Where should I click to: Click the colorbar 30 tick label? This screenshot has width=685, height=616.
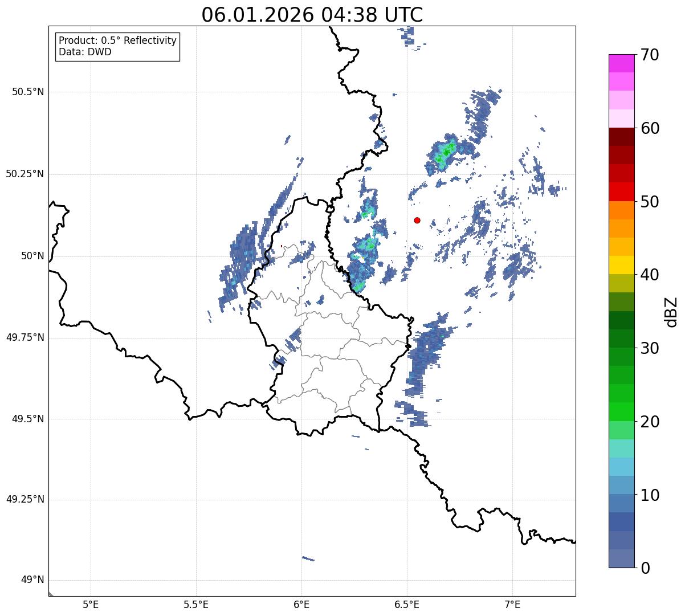point(650,348)
